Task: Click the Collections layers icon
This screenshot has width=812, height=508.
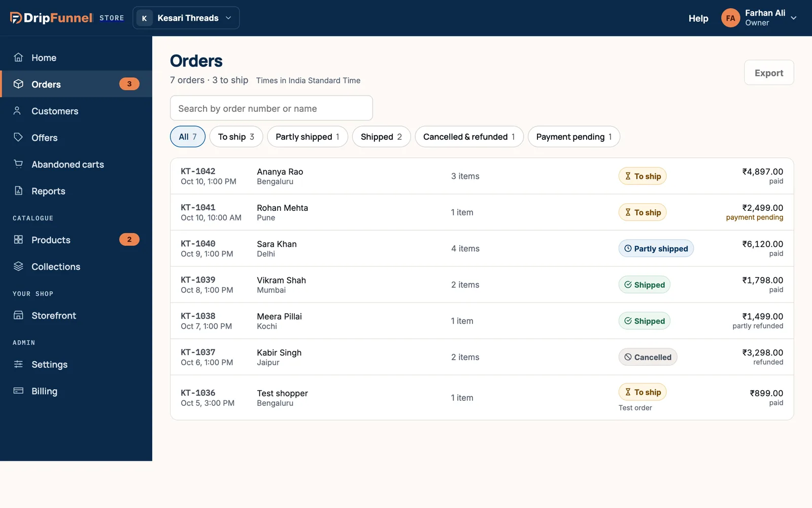Action: pos(18,266)
